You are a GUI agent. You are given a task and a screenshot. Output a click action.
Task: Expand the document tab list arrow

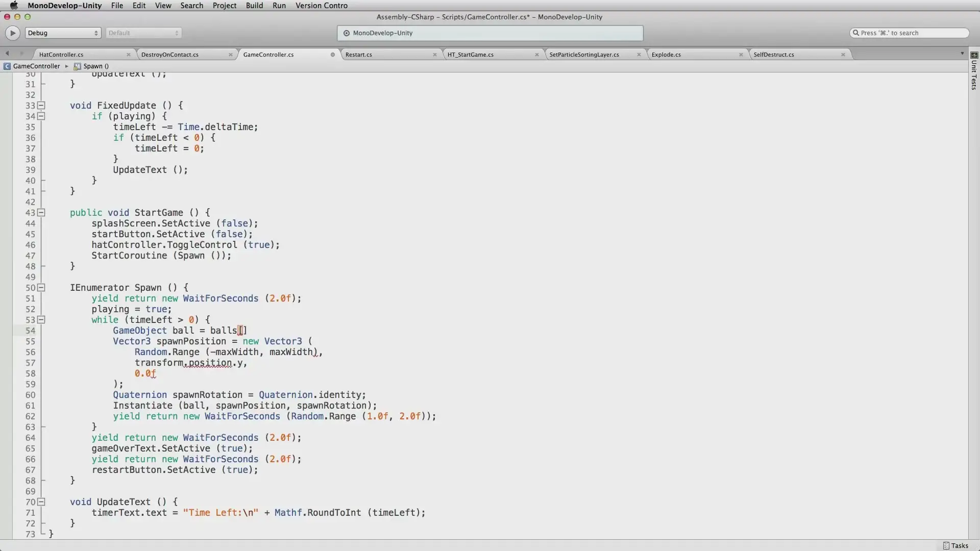(962, 54)
